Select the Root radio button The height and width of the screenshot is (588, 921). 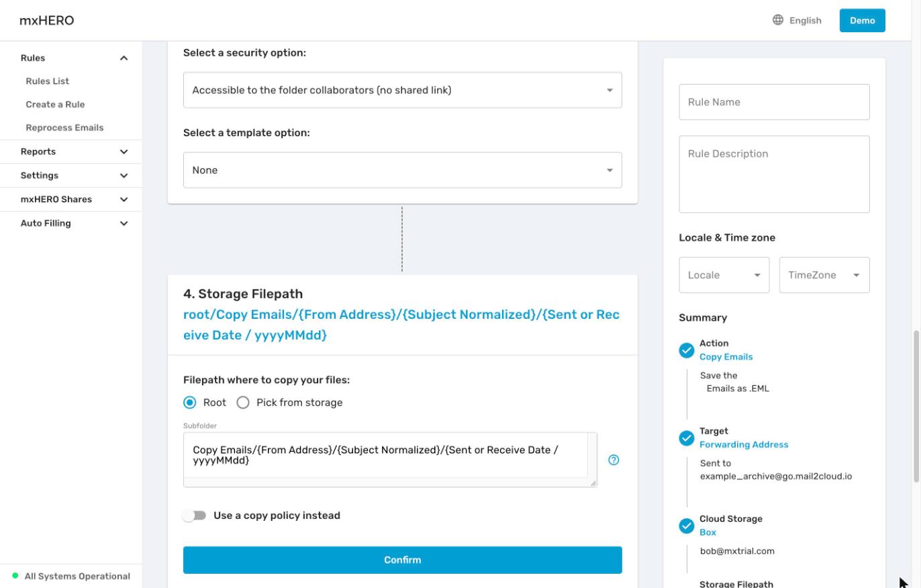tap(190, 403)
